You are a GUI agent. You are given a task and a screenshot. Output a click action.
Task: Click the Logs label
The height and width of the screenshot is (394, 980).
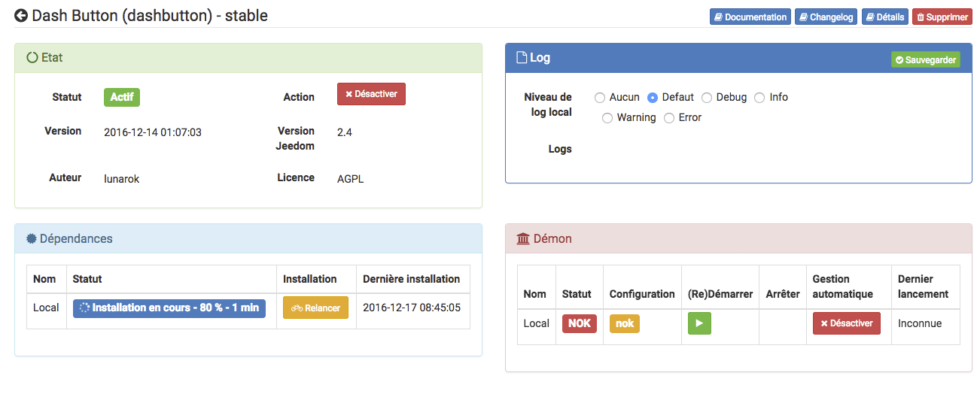pos(560,149)
